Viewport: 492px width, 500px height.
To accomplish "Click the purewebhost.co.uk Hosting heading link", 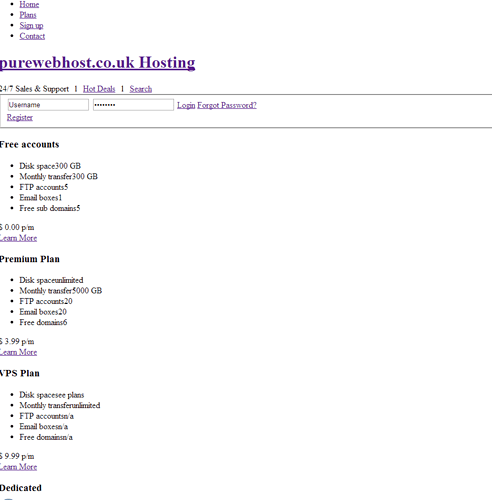I will point(97,63).
